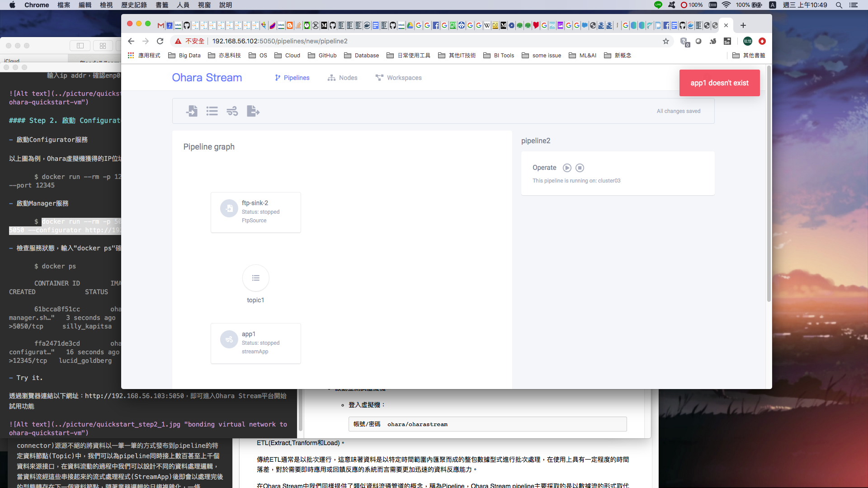The height and width of the screenshot is (488, 868).
Task: Add a topic from the toolbar
Action: [212, 111]
